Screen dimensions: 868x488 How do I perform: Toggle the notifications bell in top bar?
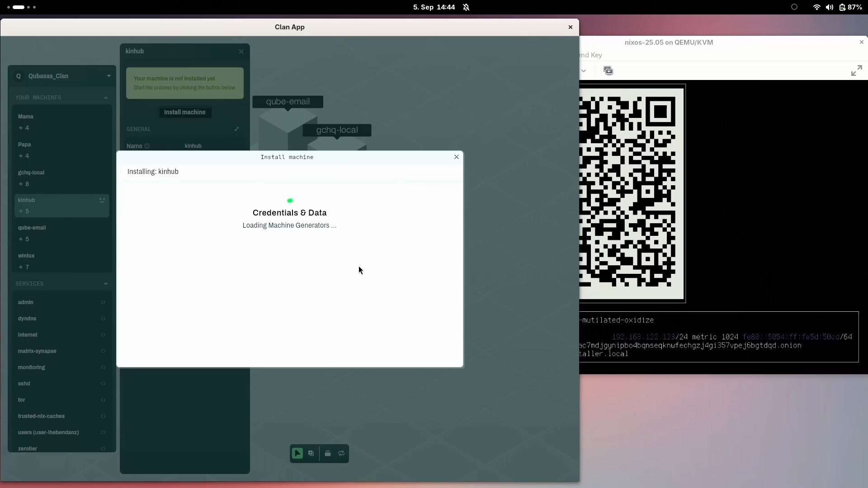(x=466, y=7)
